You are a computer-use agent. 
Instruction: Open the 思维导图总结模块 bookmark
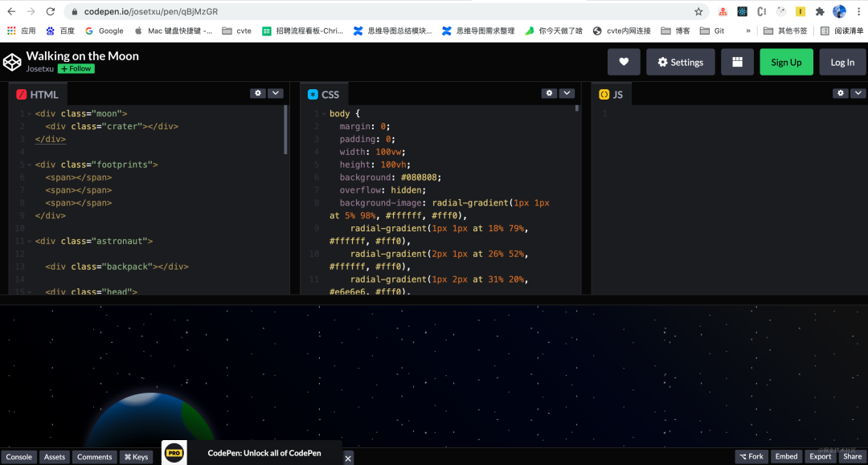pos(392,31)
